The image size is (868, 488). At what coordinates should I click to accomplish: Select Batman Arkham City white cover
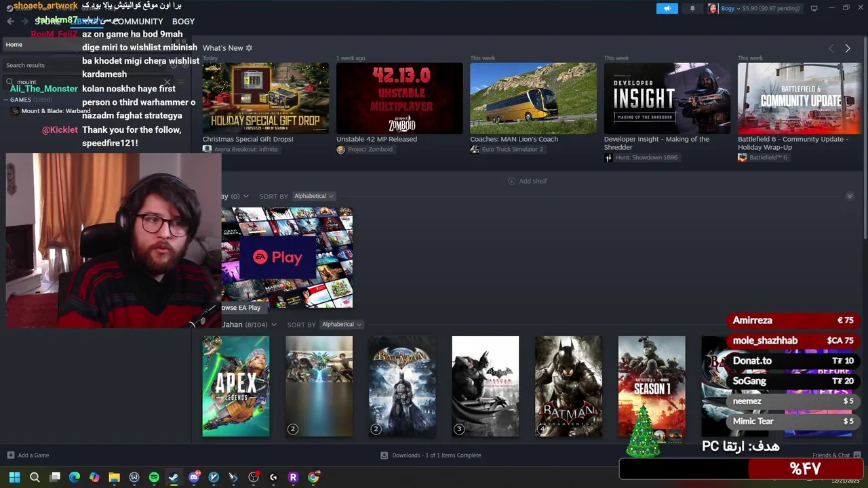point(486,386)
